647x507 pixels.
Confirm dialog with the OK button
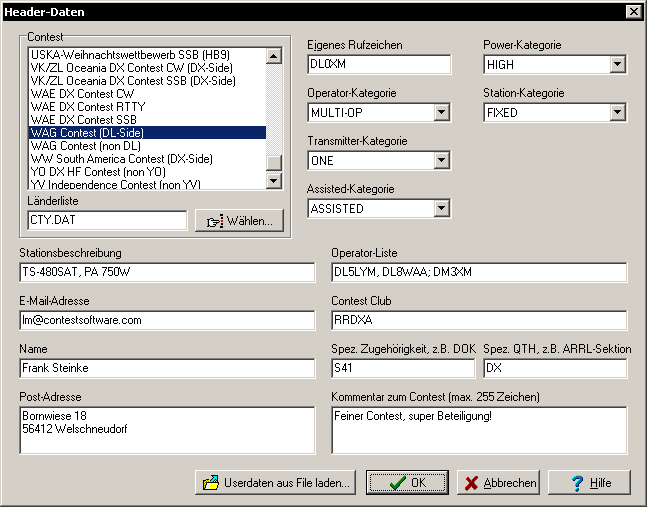[x=406, y=483]
